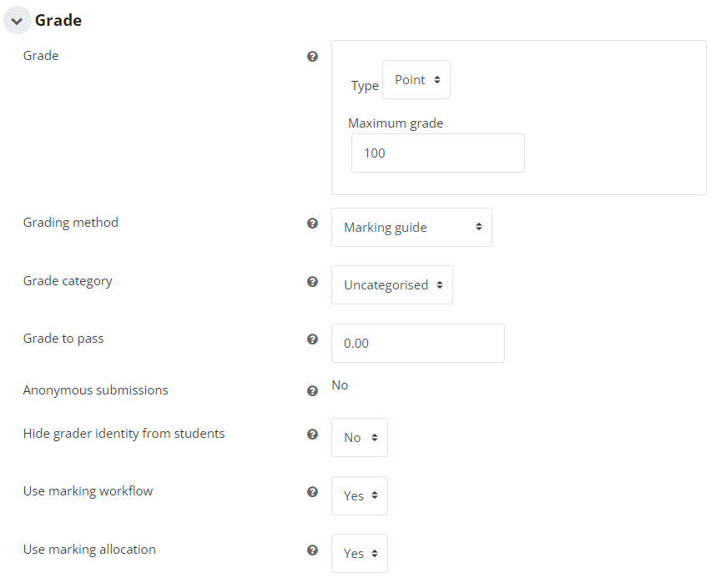This screenshot has height=588, width=711.
Task: Open help for Grading method
Action: (312, 223)
